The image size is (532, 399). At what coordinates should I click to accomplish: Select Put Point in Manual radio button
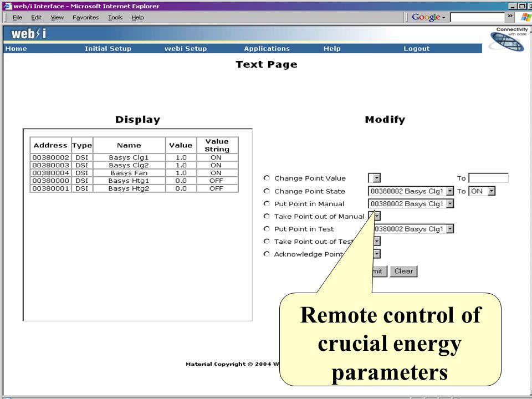click(x=267, y=203)
